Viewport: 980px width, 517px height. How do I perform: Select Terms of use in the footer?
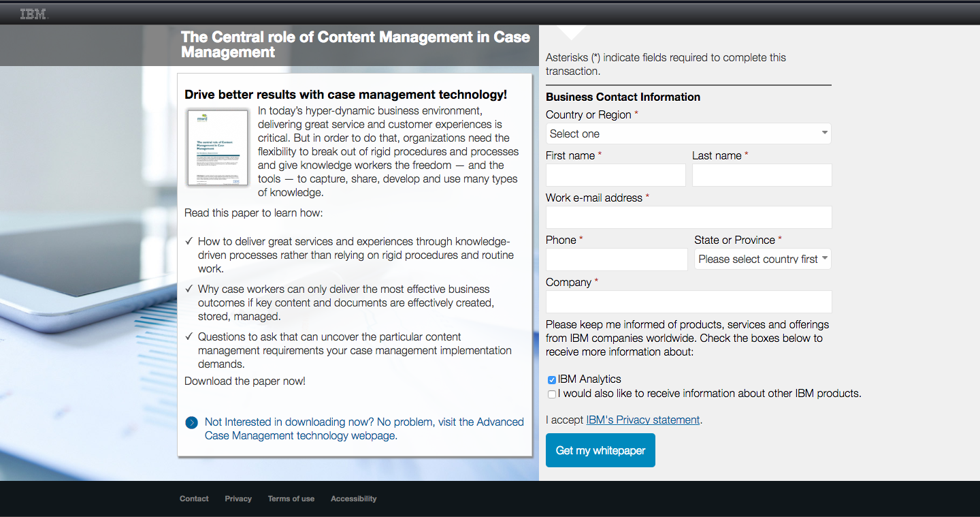pyautogui.click(x=291, y=499)
